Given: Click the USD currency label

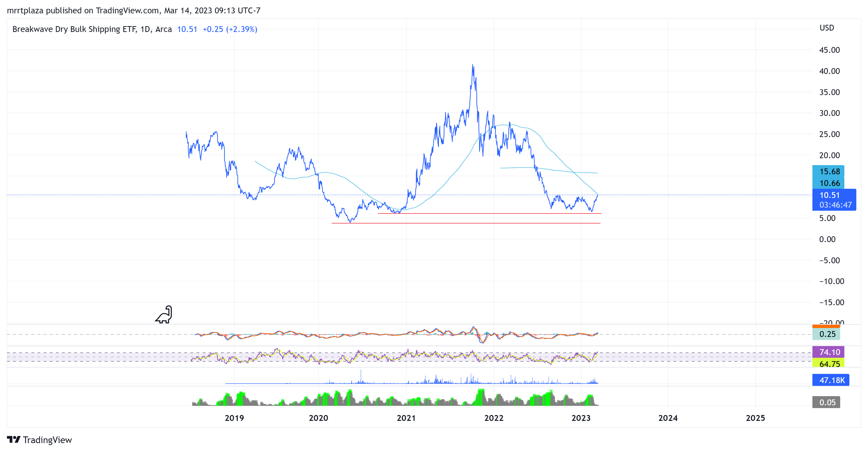Looking at the screenshot, I should click(x=827, y=28).
